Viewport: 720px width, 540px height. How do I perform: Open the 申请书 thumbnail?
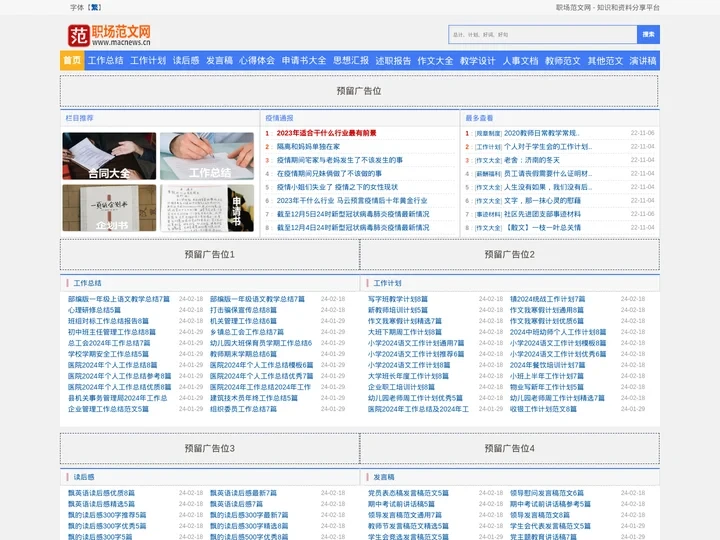tap(207, 208)
